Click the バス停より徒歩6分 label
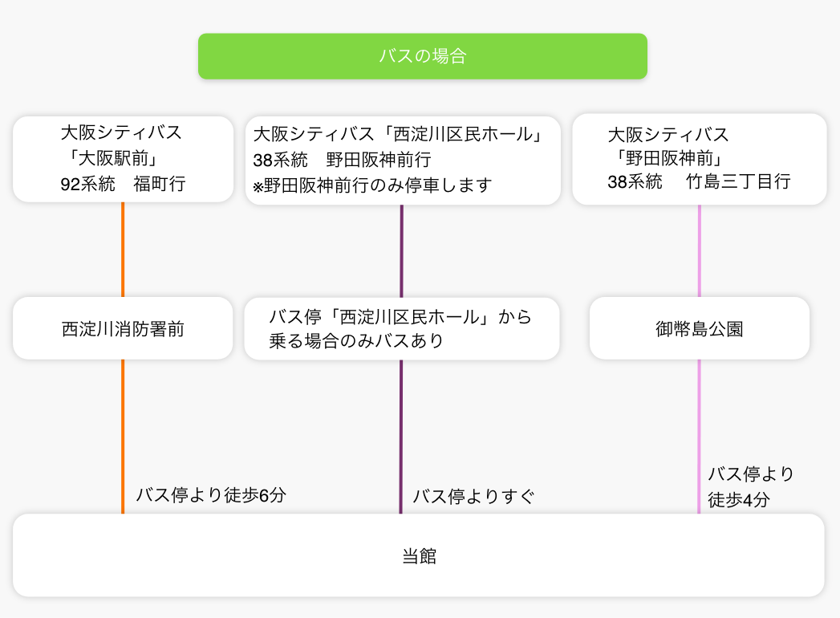The height and width of the screenshot is (618, 840). click(x=211, y=495)
